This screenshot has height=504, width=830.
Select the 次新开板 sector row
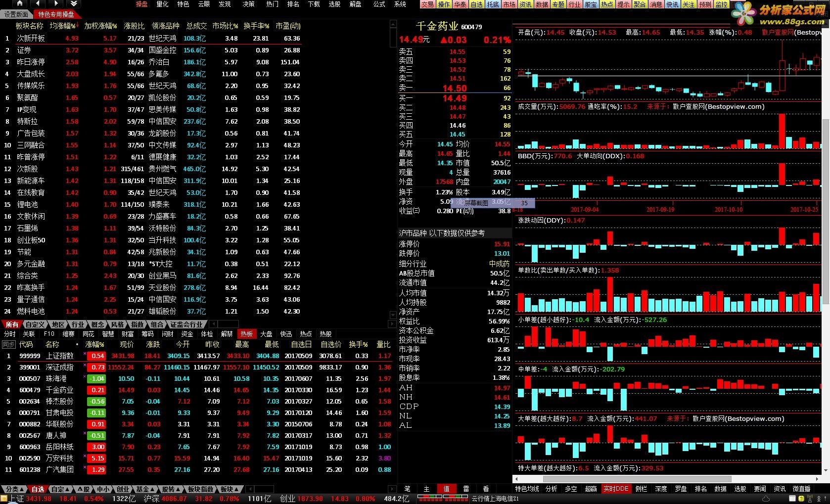tap(151, 38)
